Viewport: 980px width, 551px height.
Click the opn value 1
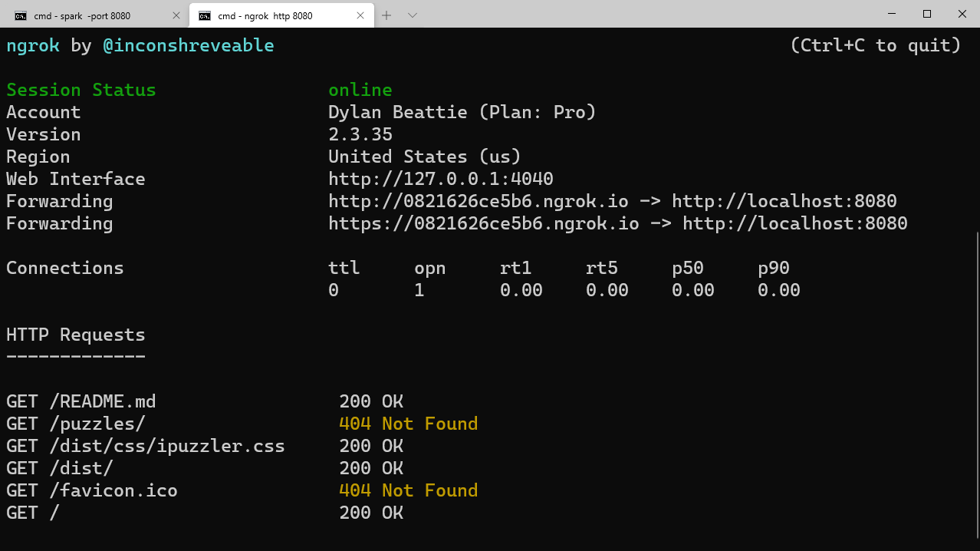419,290
